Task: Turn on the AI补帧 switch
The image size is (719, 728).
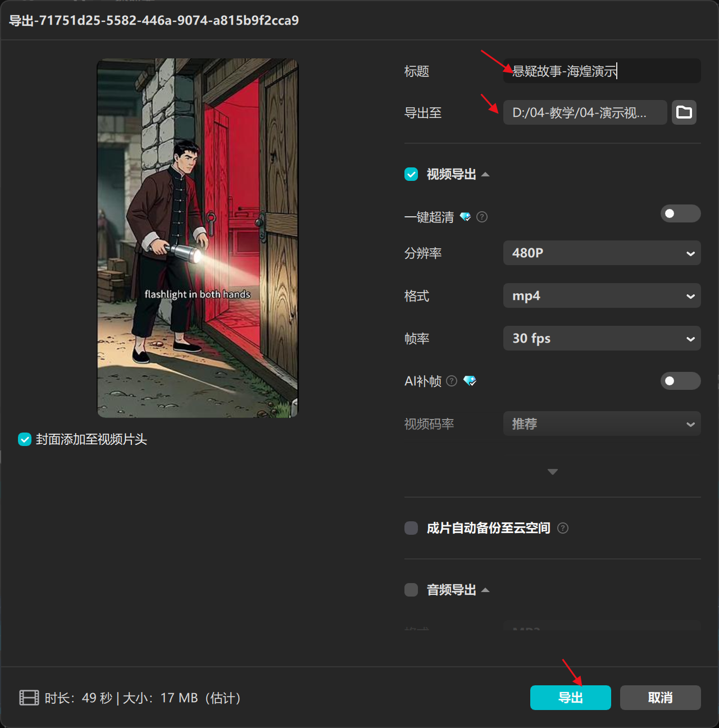Action: pyautogui.click(x=680, y=381)
